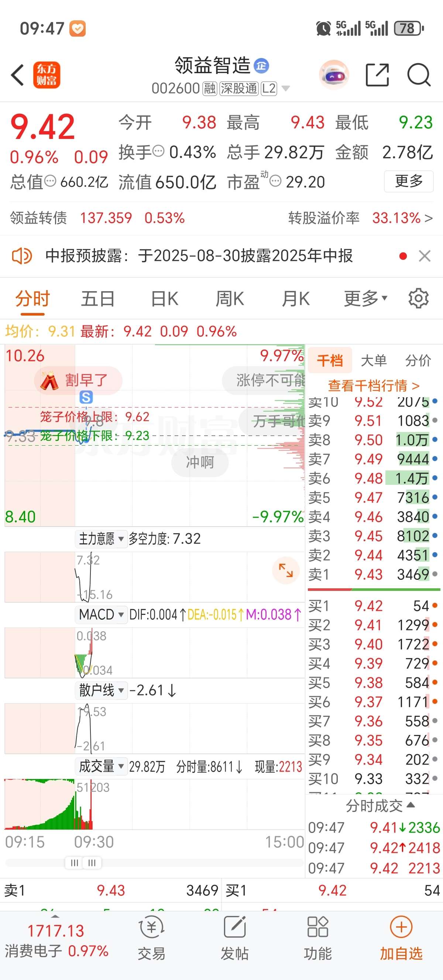
Task: Tap the chart range slider right handle
Action: coord(92,862)
